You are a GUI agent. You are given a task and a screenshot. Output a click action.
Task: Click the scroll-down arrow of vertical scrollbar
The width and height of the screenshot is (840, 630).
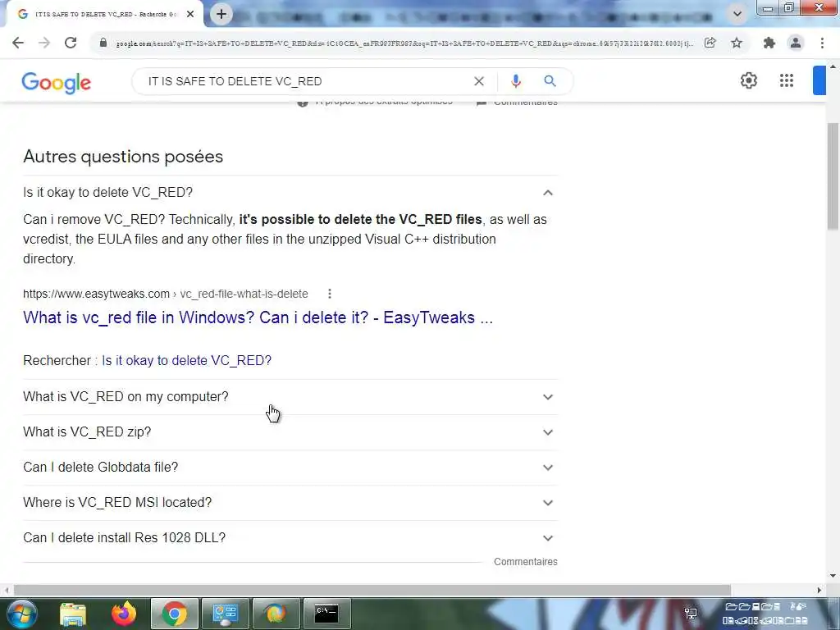[x=833, y=576]
